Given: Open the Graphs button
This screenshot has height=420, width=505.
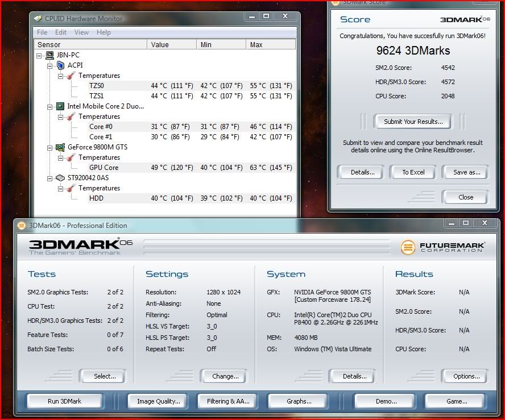Looking at the screenshot, I should [299, 401].
